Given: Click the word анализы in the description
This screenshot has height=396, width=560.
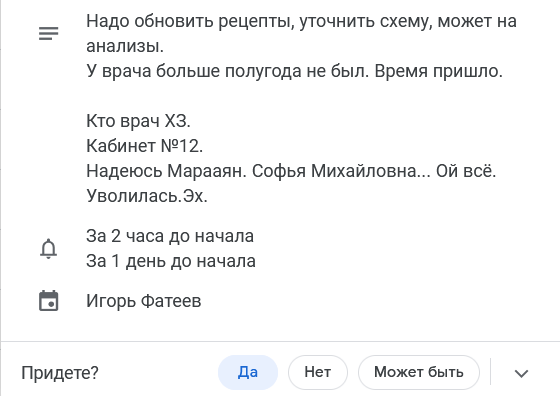Looking at the screenshot, I should [x=125, y=46].
